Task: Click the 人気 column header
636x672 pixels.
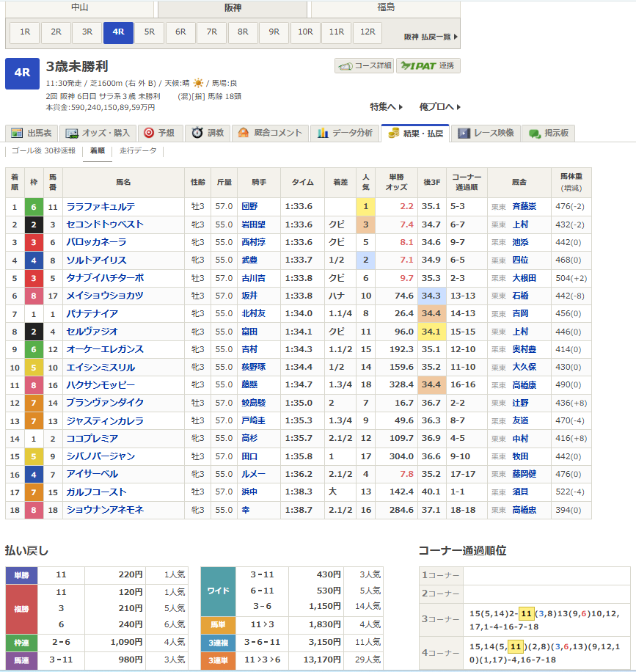Action: tap(365, 182)
